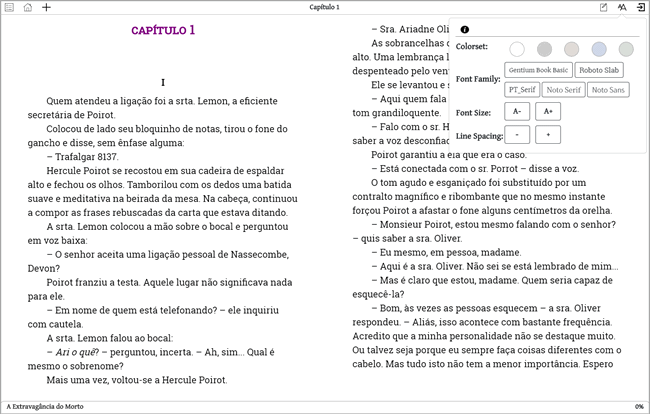This screenshot has height=414, width=650.
Task: Choose PT_Serif font
Action: click(x=522, y=90)
